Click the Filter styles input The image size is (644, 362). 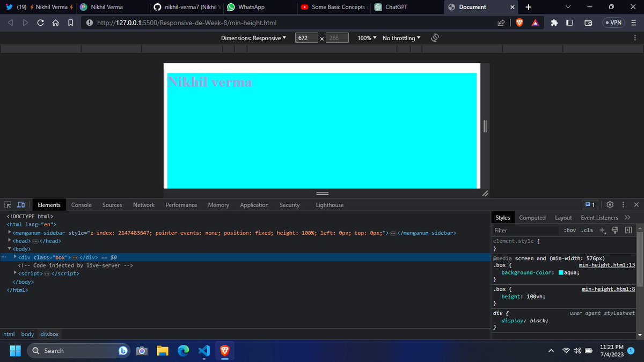[x=526, y=230]
